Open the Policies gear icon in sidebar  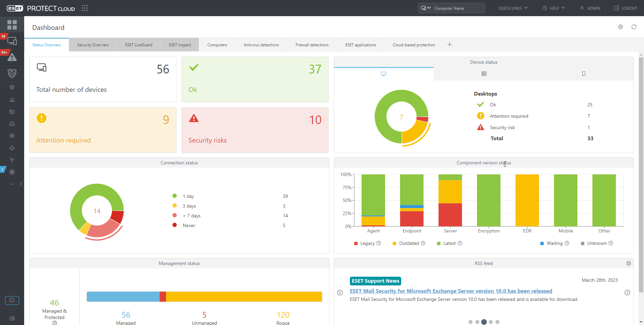12,136
